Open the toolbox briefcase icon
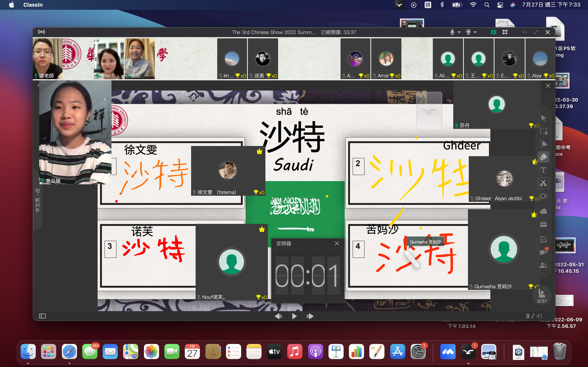Screen dimensions: 588x367 (543, 224)
